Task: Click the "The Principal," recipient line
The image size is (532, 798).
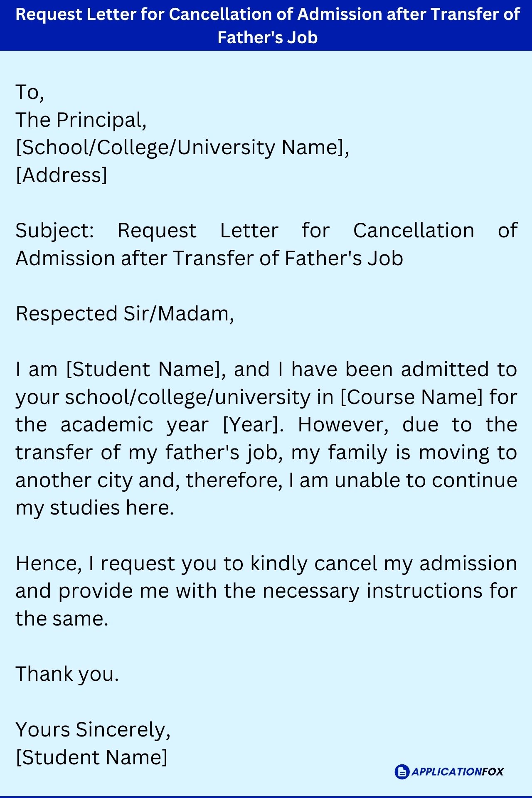Action: pos(81,120)
